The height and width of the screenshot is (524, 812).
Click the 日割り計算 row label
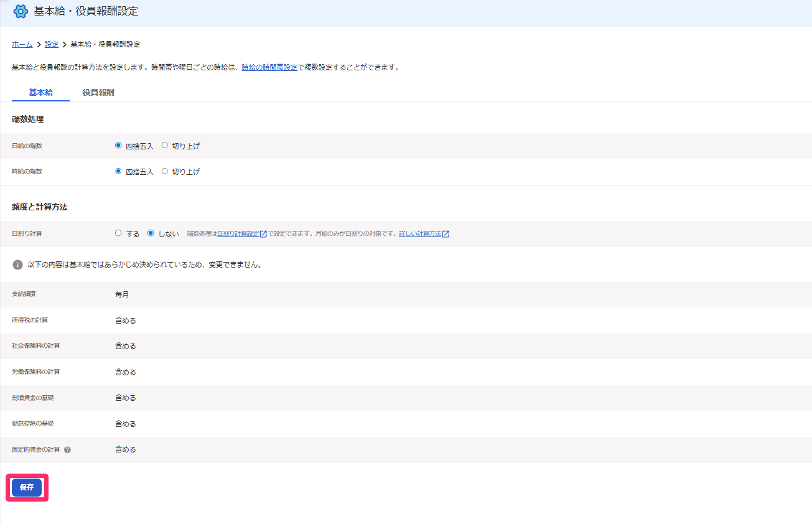click(27, 233)
